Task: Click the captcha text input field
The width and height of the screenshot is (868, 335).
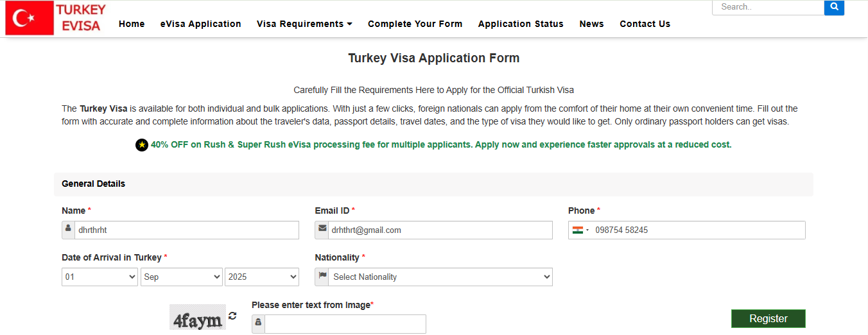Action: point(345,324)
